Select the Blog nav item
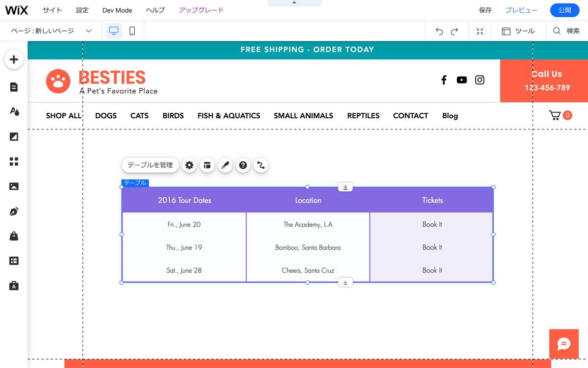The height and width of the screenshot is (368, 588). [450, 116]
